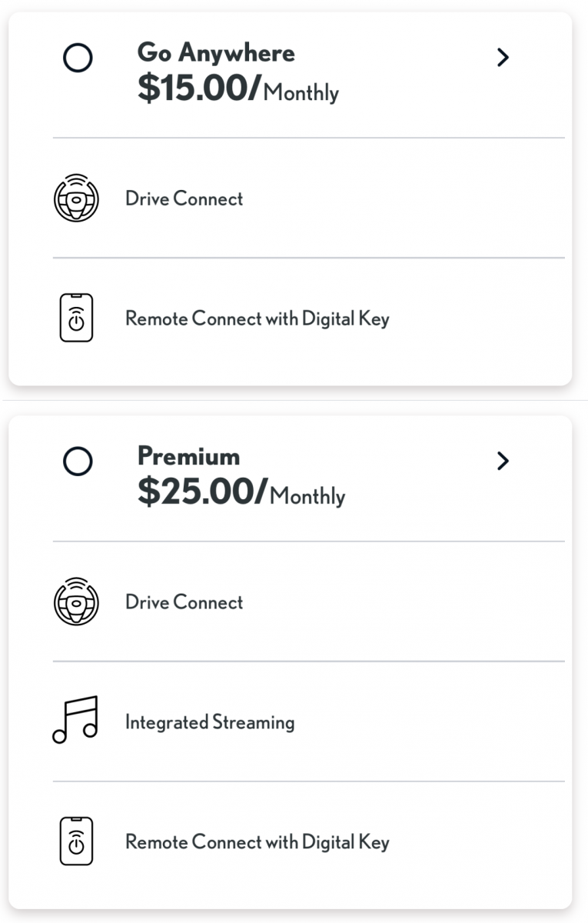Click the Integrated Streaming feature label
This screenshot has width=588, height=923.
click(x=209, y=723)
